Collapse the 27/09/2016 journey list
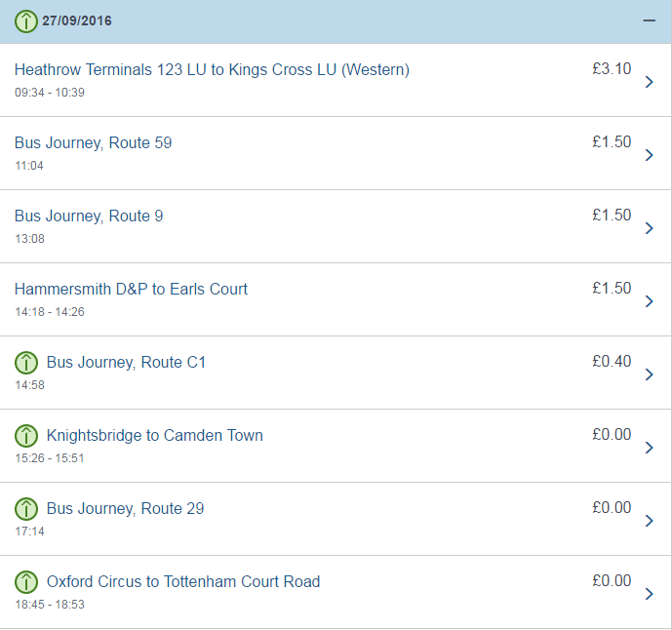The width and height of the screenshot is (672, 630). (650, 20)
